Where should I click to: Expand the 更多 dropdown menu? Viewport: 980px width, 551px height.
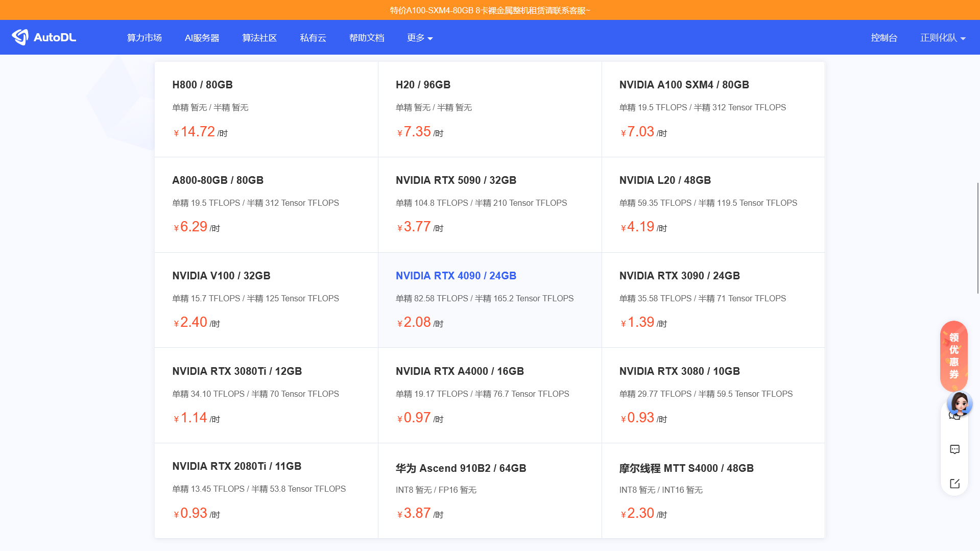point(420,38)
